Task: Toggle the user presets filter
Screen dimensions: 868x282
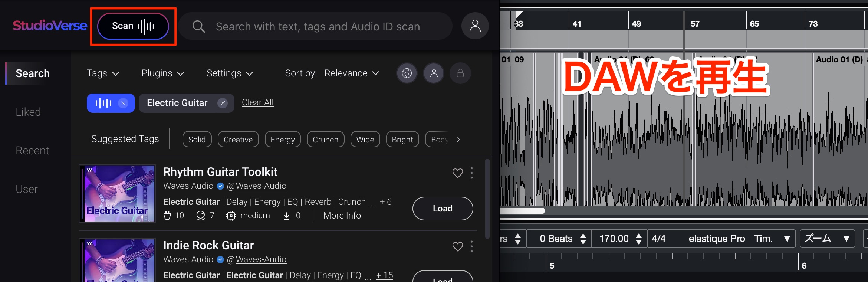Action: tap(434, 73)
